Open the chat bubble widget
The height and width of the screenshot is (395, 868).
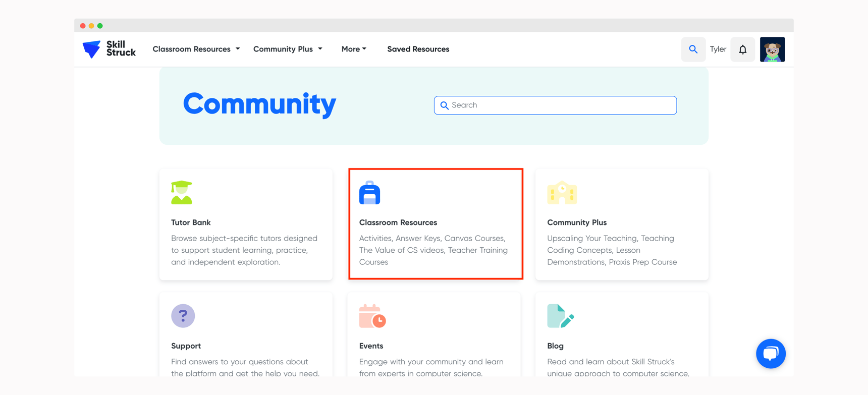point(770,353)
